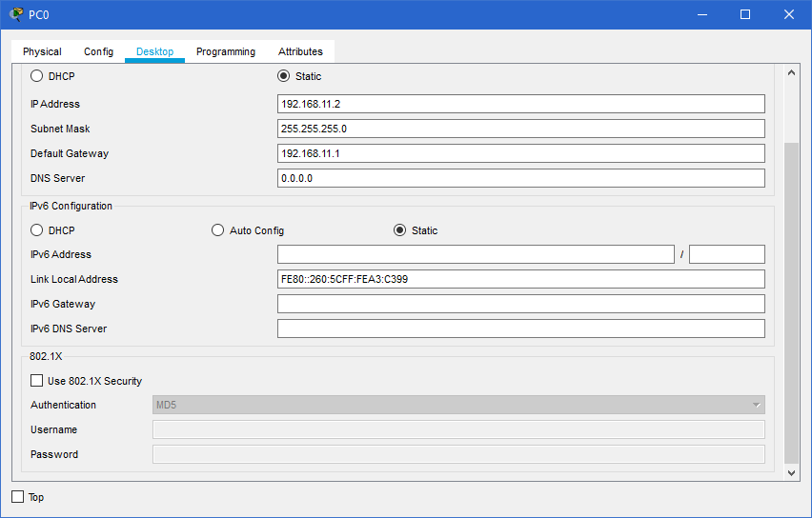Switch to the Config tab
This screenshot has width=812, height=518.
click(x=98, y=51)
